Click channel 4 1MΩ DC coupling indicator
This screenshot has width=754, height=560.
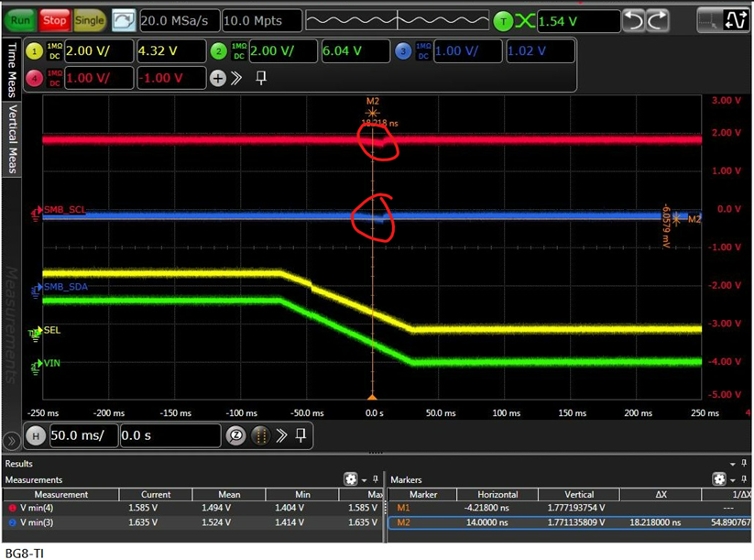tap(54, 78)
